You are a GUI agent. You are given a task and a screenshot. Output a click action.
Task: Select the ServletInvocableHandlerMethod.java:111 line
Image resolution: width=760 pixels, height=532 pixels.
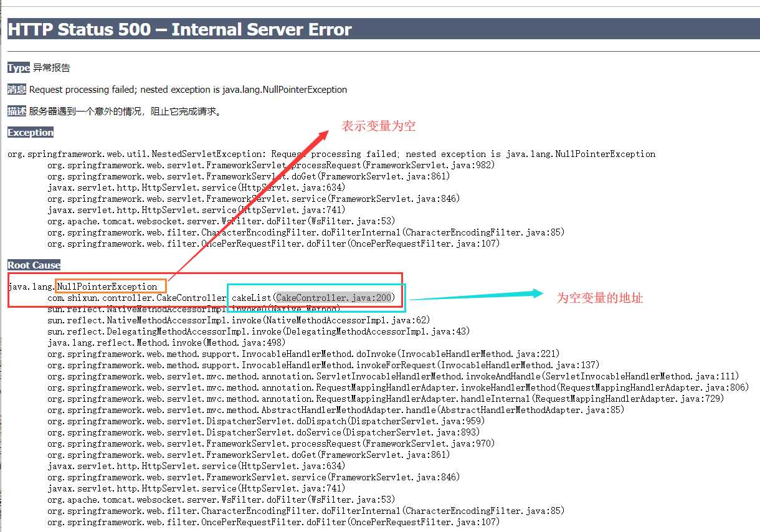pyautogui.click(x=393, y=376)
